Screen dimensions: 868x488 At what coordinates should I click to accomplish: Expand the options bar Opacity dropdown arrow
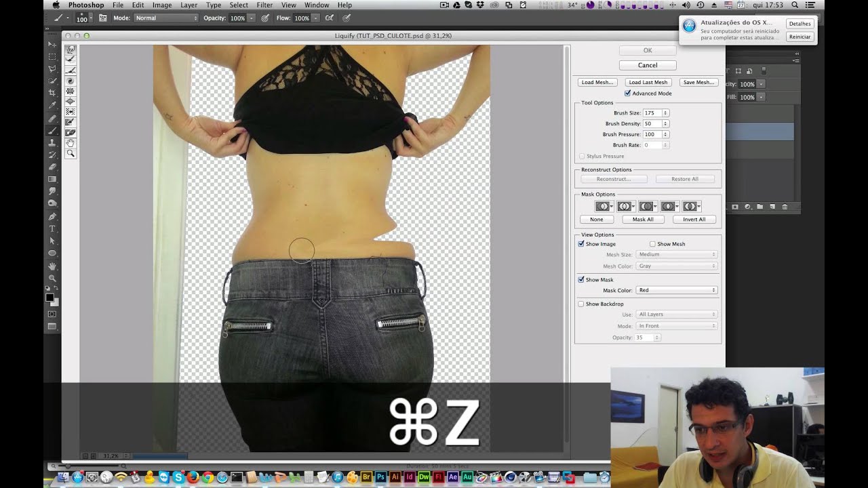(x=251, y=18)
